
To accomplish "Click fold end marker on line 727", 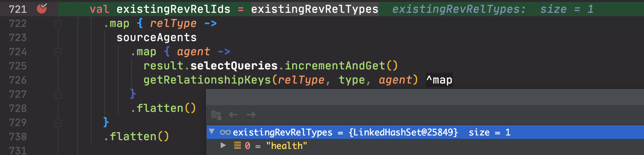I will click(x=58, y=94).
